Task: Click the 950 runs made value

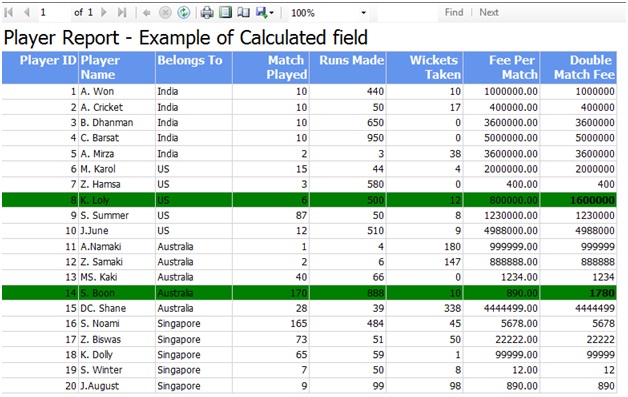Action: (x=375, y=138)
